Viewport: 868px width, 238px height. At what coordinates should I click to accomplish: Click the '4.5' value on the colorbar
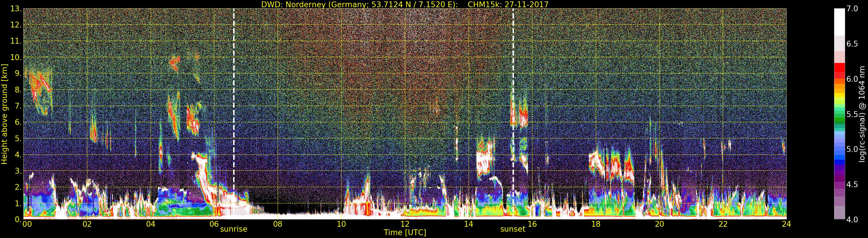coord(852,184)
